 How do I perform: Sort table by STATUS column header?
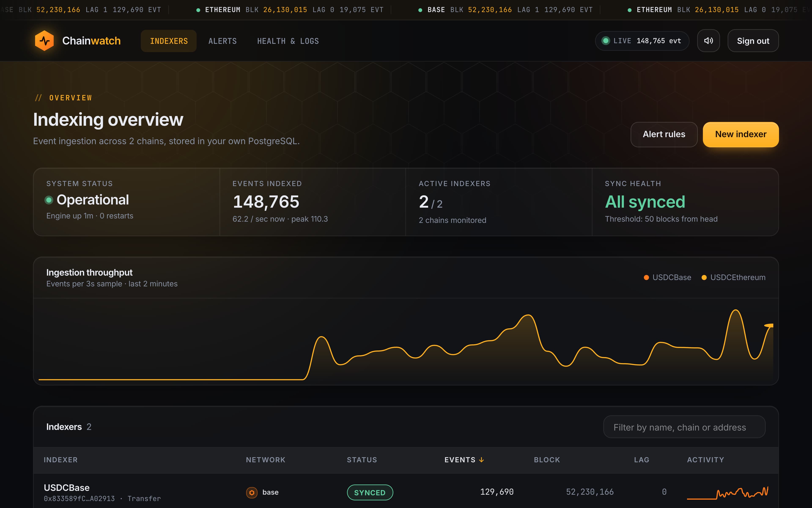tap(362, 460)
